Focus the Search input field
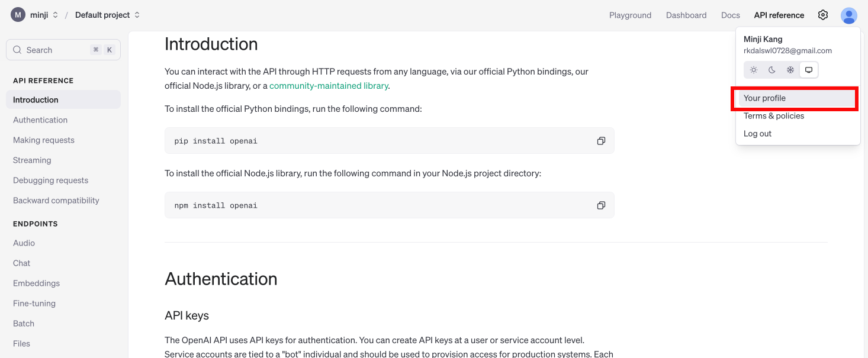Viewport: 868px width, 358px height. click(63, 50)
